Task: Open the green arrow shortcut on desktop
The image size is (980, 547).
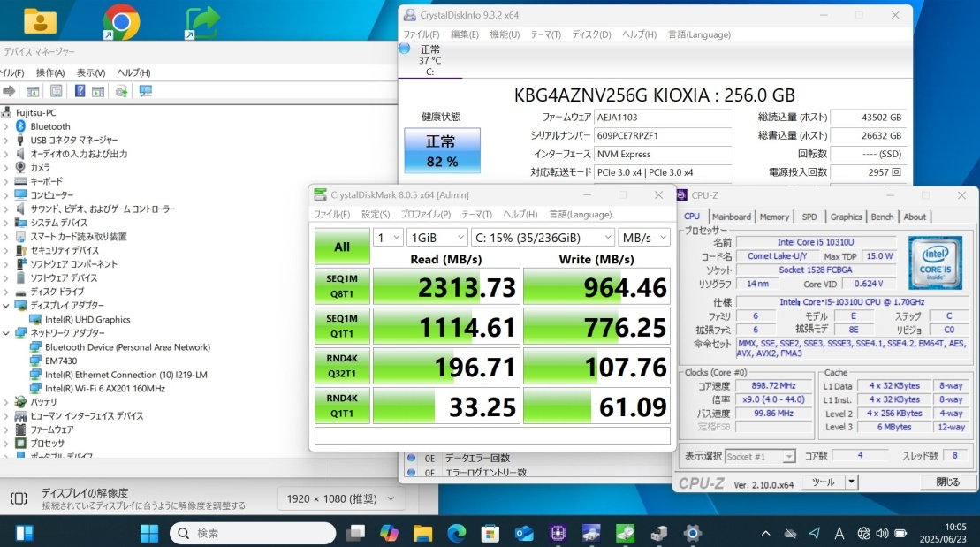Action: (201, 22)
